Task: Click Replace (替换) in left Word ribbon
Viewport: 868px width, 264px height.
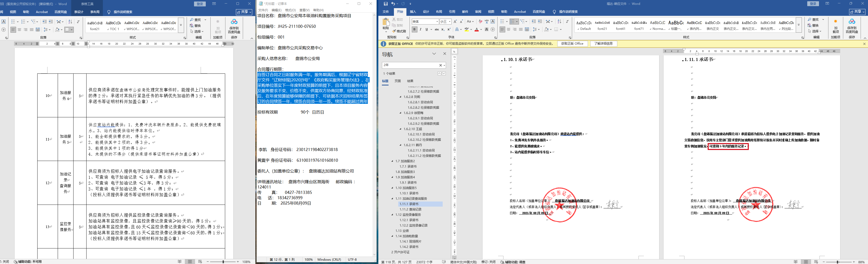Action: pyautogui.click(x=196, y=26)
